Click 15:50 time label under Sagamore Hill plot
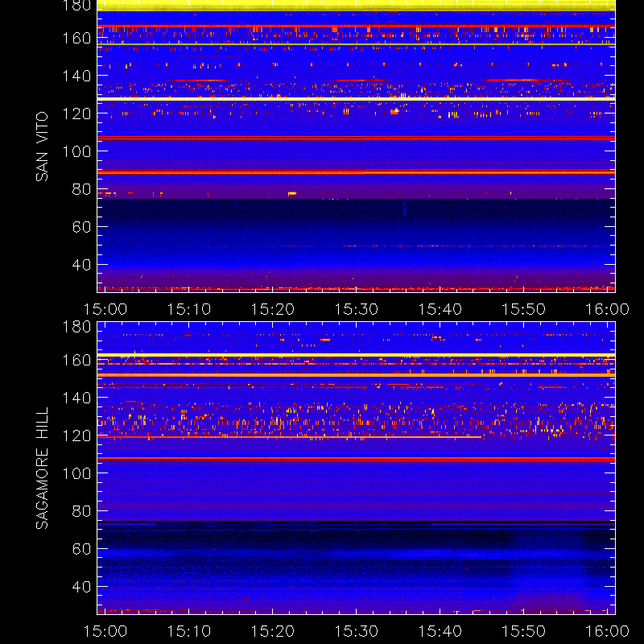Image resolution: width=644 pixels, height=644 pixels. pyautogui.click(x=524, y=631)
